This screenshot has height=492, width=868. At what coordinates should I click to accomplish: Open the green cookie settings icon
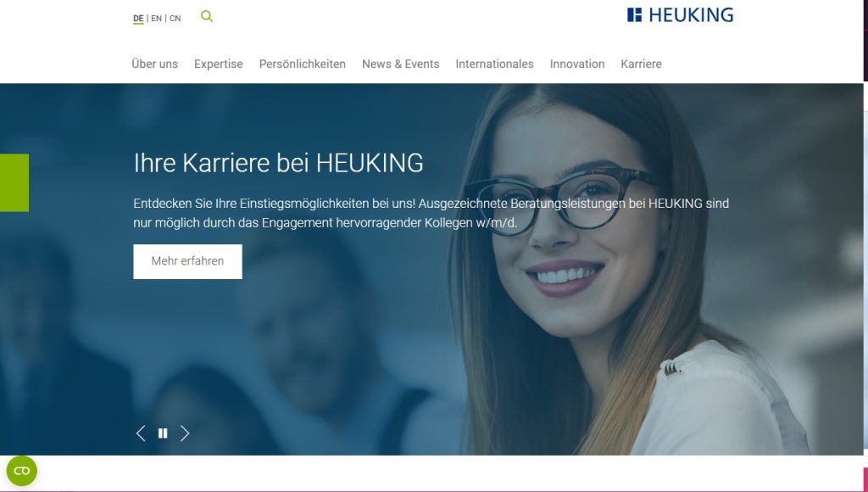click(x=21, y=471)
